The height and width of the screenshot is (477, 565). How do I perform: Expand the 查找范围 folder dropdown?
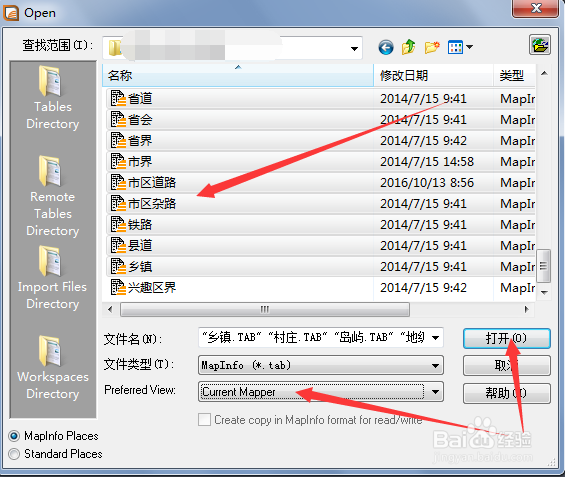pyautogui.click(x=354, y=48)
